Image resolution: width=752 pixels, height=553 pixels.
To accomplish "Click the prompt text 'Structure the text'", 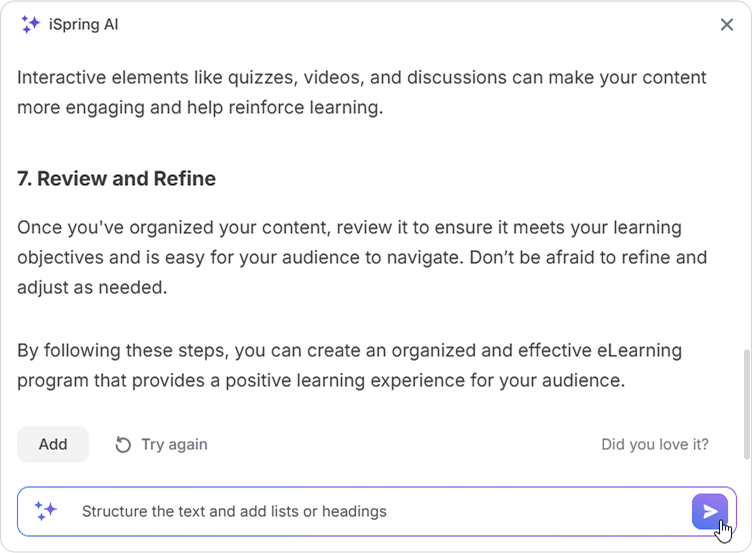I will pyautogui.click(x=148, y=511).
